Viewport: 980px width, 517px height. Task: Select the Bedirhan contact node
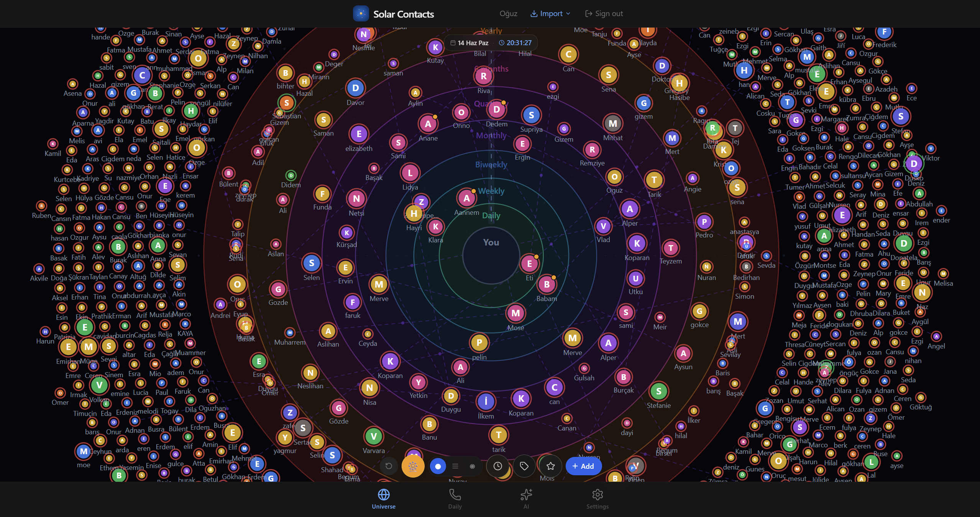(746, 267)
